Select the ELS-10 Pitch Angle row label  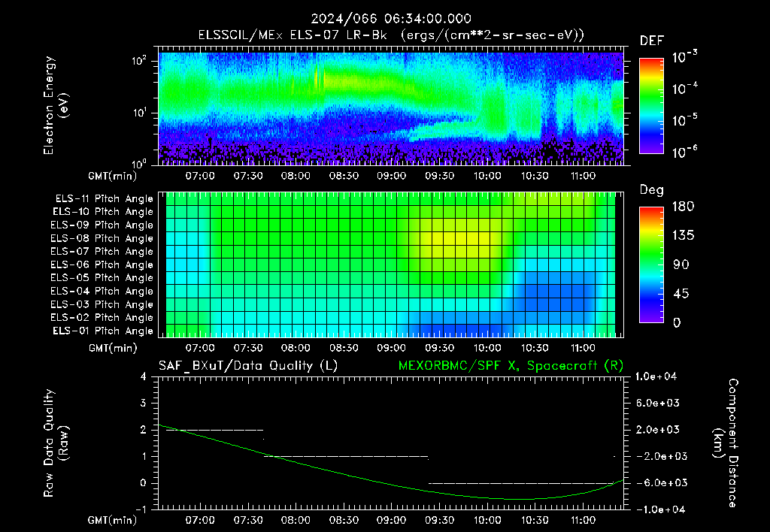103,212
